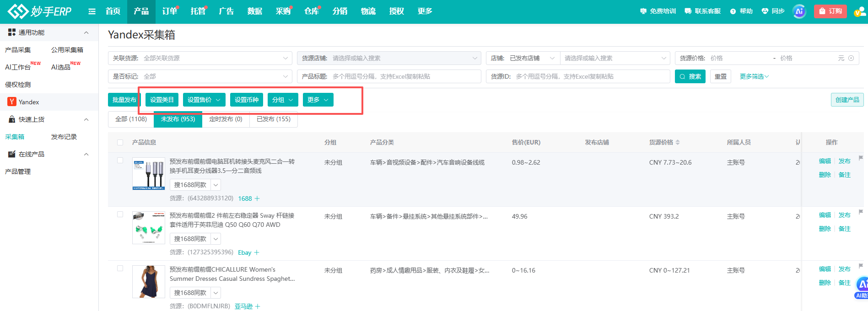Screen dimensions: 868x311
Task: Switch to 已发布 (155) tab
Action: 274,119
